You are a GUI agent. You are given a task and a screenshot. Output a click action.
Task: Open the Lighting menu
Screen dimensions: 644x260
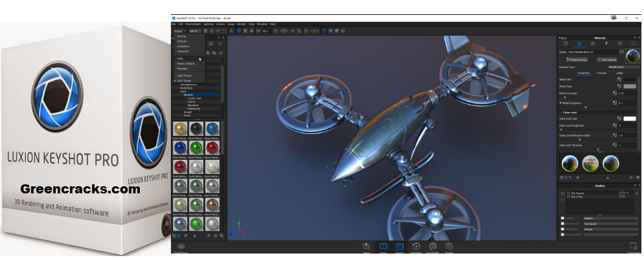(x=208, y=24)
